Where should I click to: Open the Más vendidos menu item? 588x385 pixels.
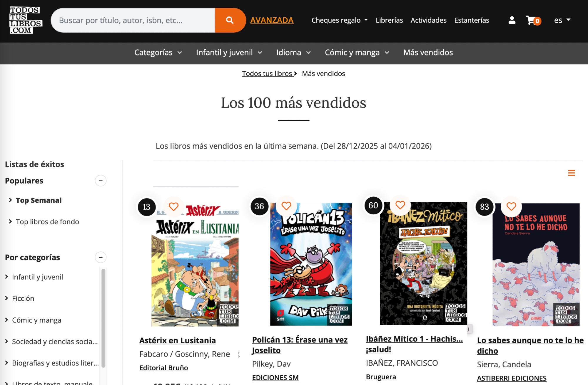click(x=428, y=53)
